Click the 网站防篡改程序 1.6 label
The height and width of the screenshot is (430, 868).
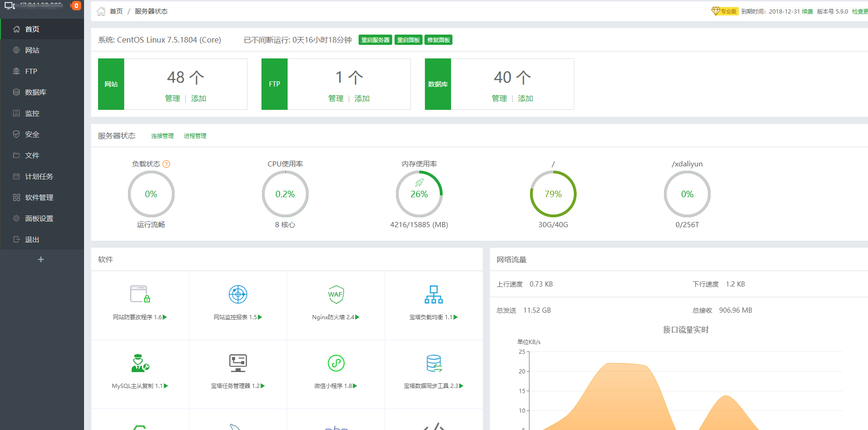click(140, 317)
